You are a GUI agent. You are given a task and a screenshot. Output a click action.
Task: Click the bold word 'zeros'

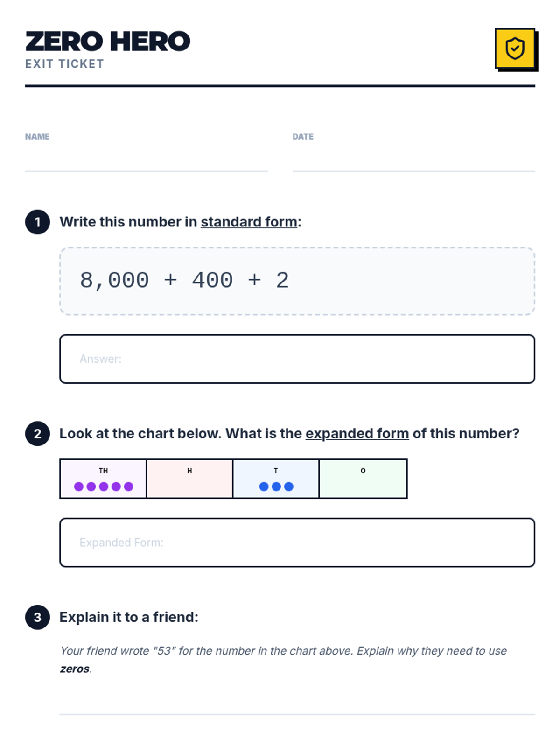pyautogui.click(x=75, y=669)
